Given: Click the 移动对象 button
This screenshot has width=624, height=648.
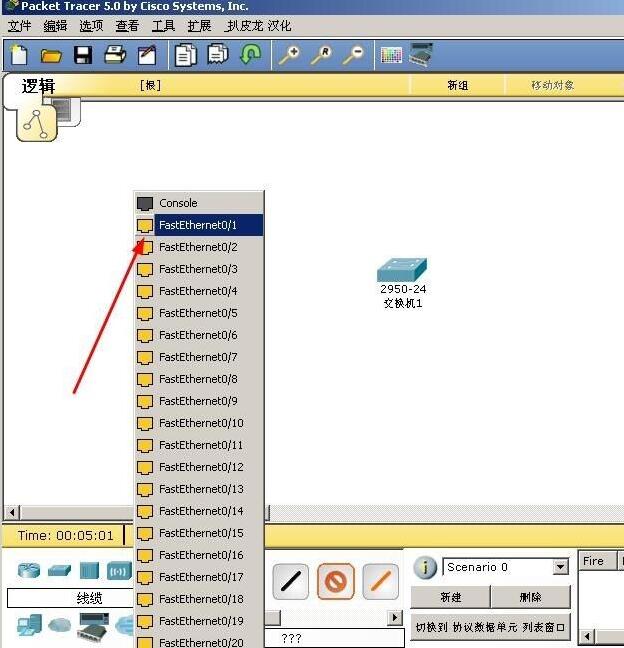Looking at the screenshot, I should pos(553,85).
